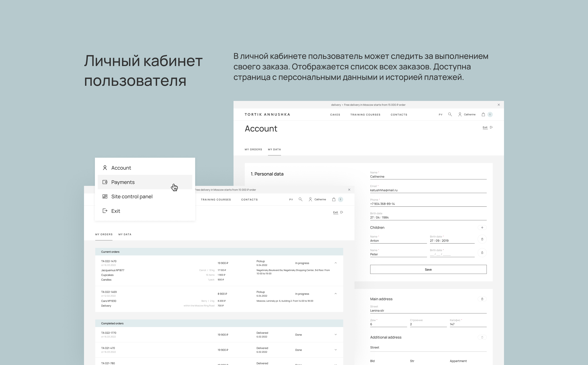Dismiss the free delivery banner
588x365 pixels.
tap(499, 105)
